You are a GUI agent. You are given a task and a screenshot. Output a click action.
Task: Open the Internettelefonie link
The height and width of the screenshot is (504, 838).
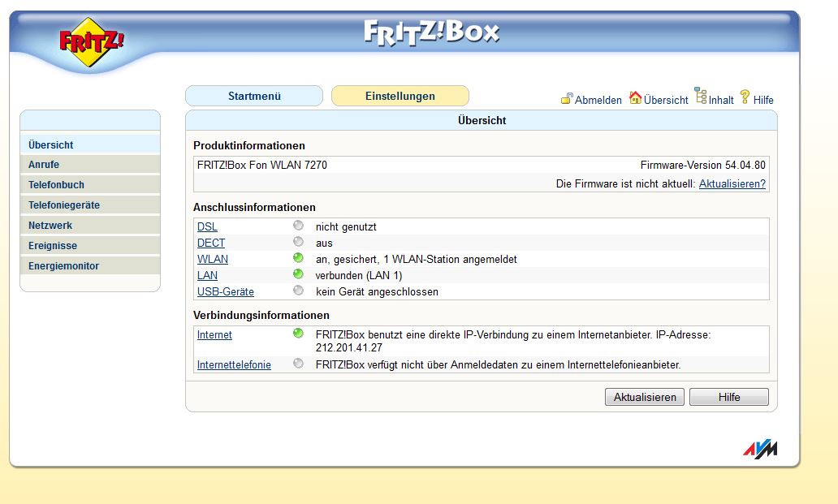tap(234, 364)
